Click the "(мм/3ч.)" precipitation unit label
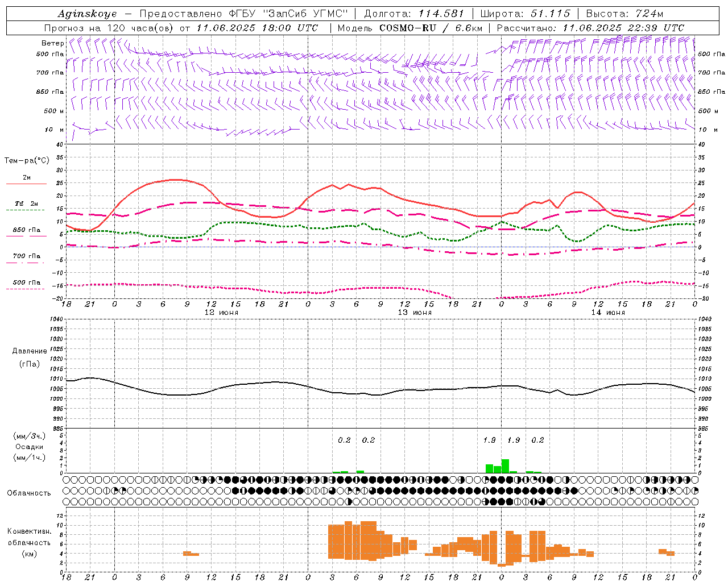728x582 pixels. point(29,436)
